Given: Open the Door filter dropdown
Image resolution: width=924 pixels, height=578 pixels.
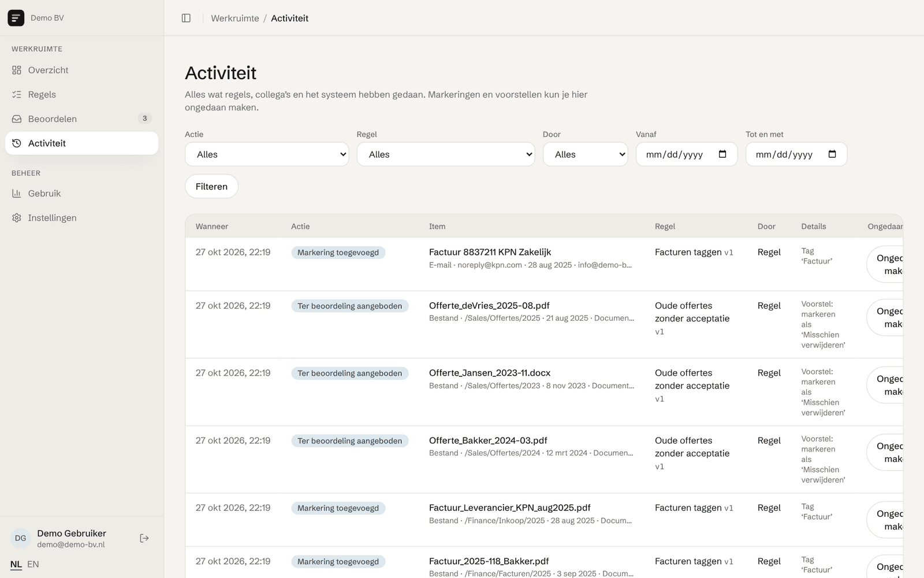Looking at the screenshot, I should 585,154.
